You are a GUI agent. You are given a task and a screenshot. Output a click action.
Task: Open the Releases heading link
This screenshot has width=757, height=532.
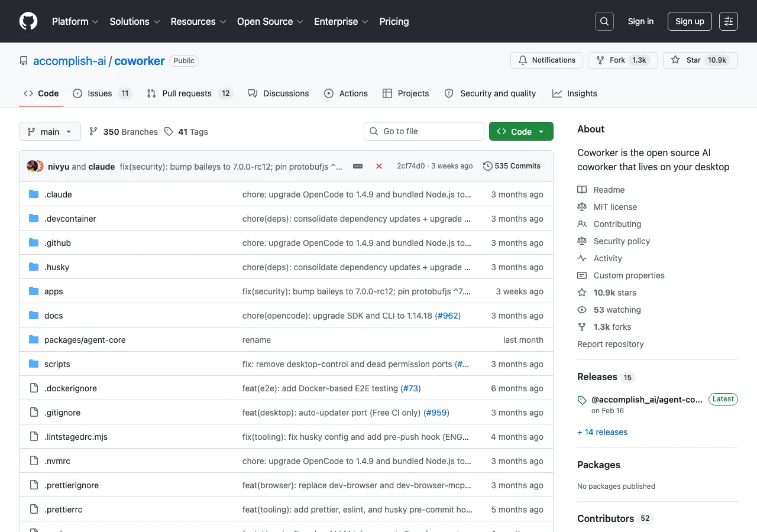(606, 377)
